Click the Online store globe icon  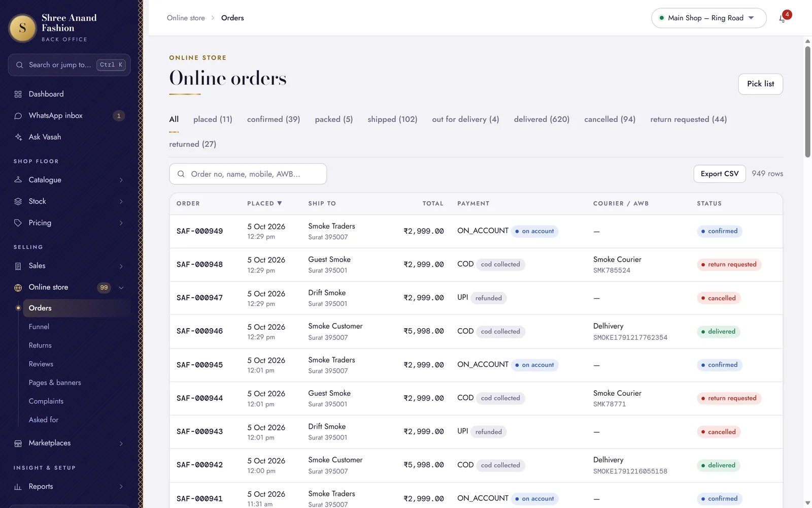coord(18,288)
